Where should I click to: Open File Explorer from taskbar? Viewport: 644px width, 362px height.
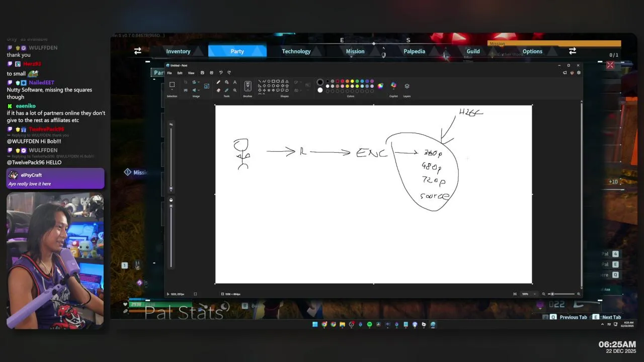click(342, 324)
